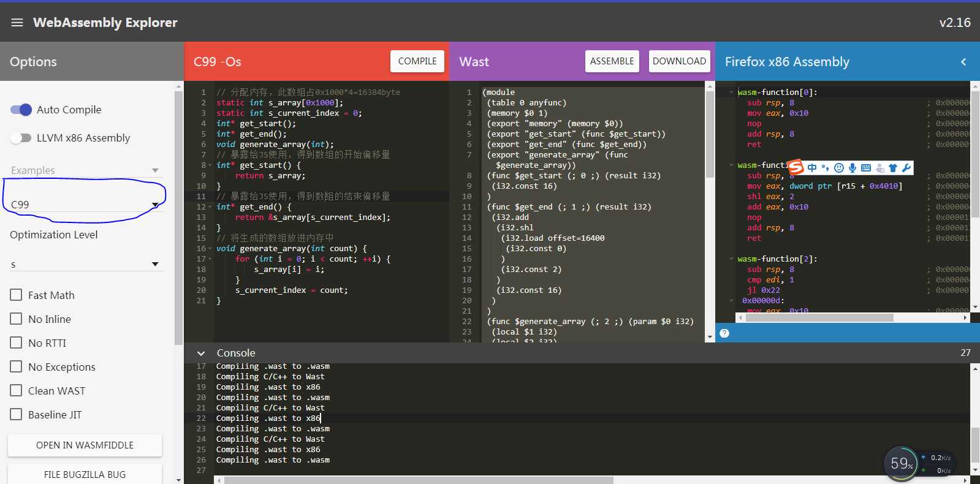
Task: Switch Sogou input to Chinese/English mode
Action: (x=812, y=168)
